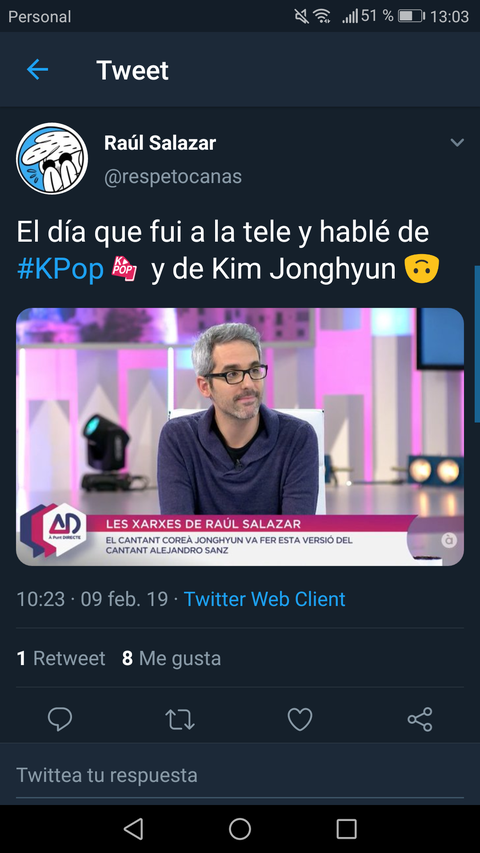Tap the Android home circle button

tap(240, 829)
